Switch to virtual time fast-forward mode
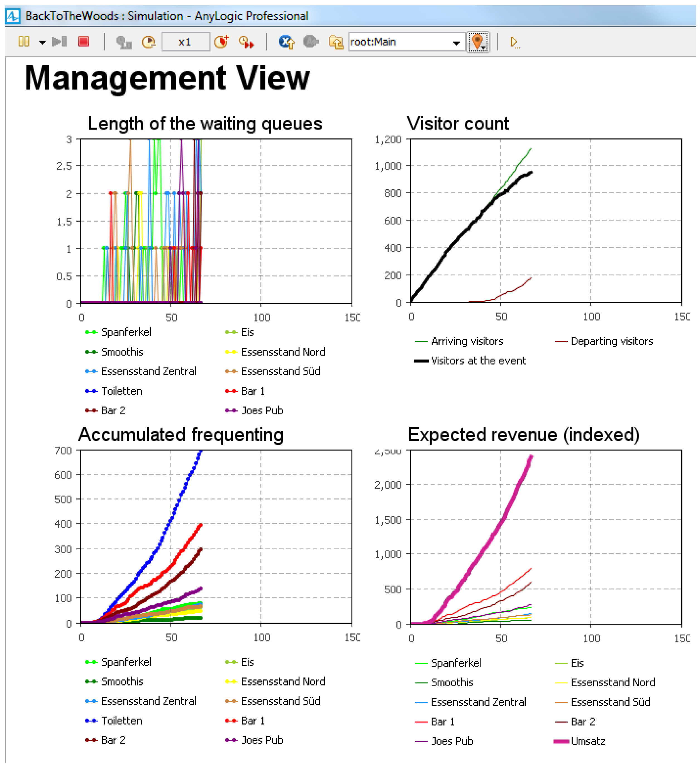 click(247, 42)
